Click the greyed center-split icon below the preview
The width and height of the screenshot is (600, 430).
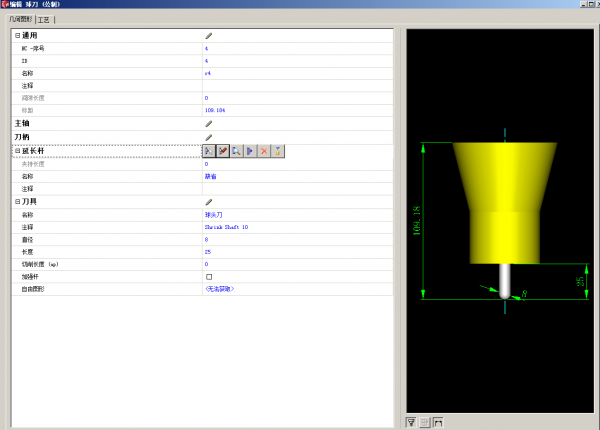[425, 422]
